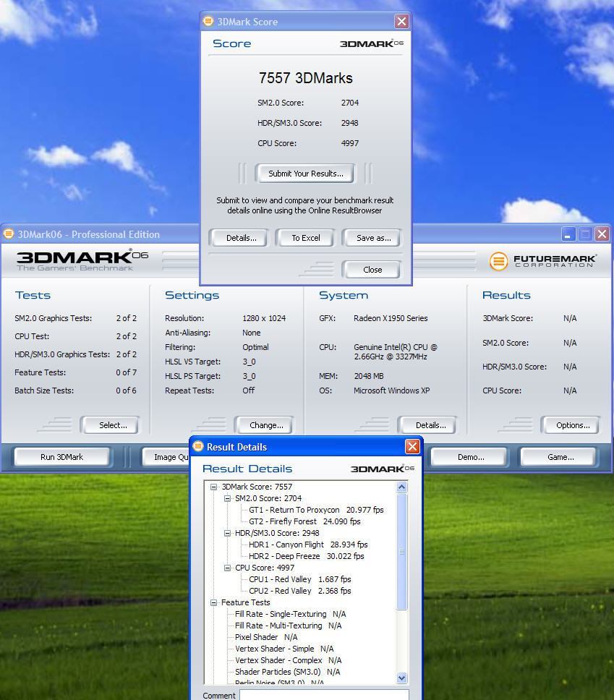This screenshot has width=614, height=700.
Task: Close 3DMark Score window with red X
Action: 401,21
